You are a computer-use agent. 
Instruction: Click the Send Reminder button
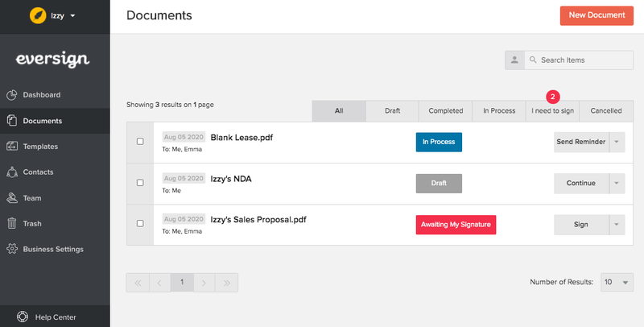tap(581, 142)
